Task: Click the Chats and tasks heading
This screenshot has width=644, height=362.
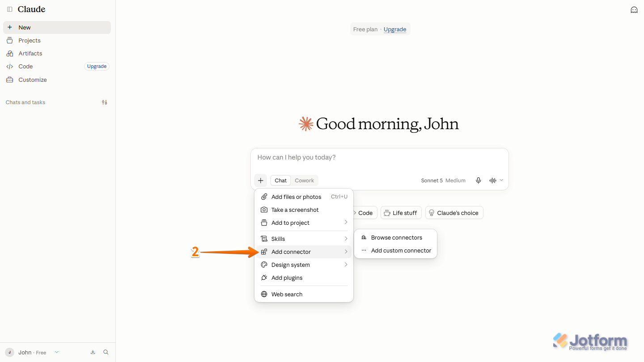Action: click(x=25, y=102)
